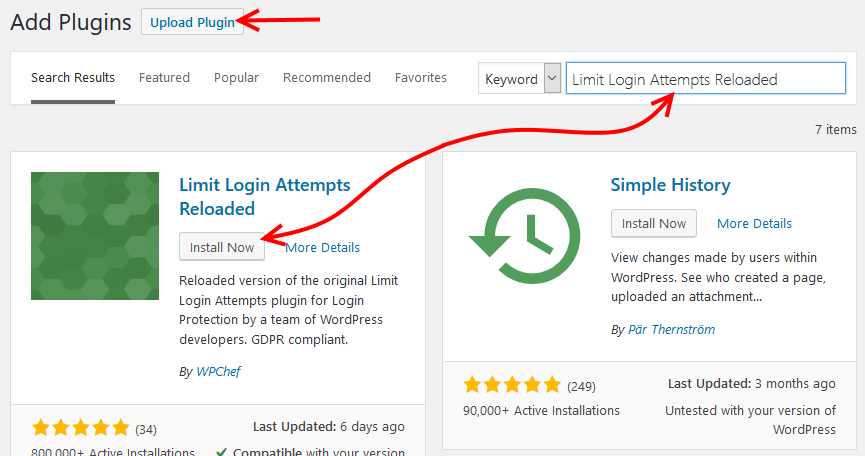Open the WPChef author link
The image size is (865, 456).
point(218,372)
